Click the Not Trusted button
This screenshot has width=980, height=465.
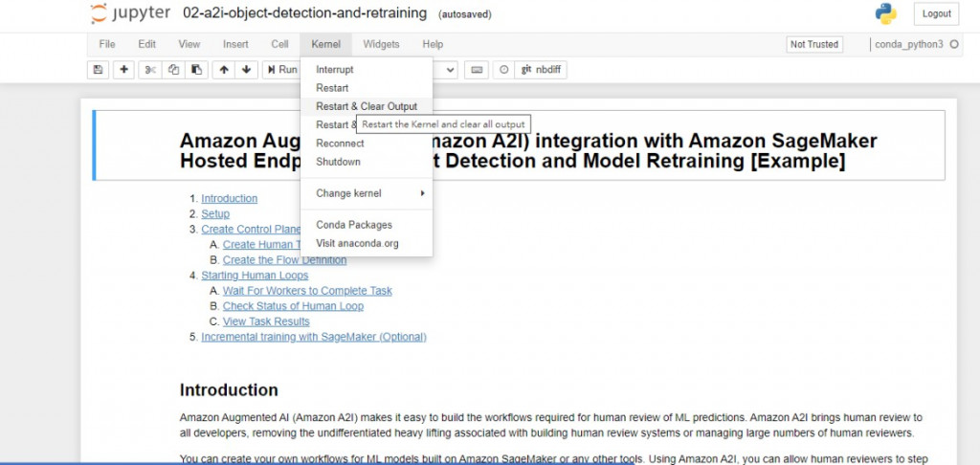coord(813,44)
